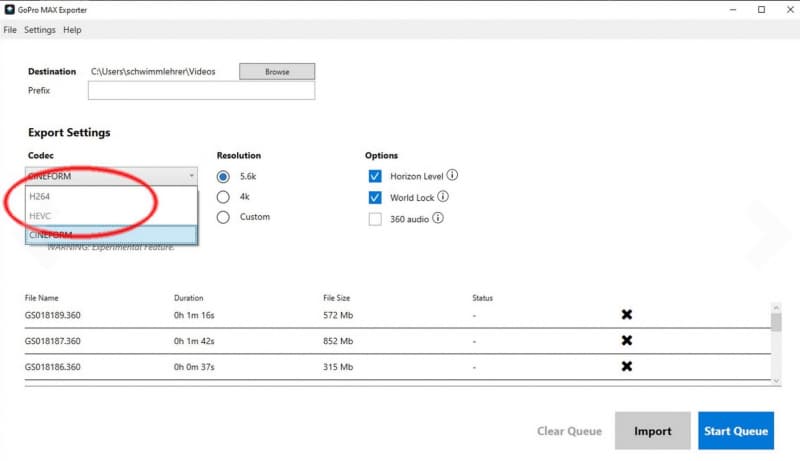The image size is (800, 461).
Task: Remove GS018186.360 from the queue
Action: [627, 366]
